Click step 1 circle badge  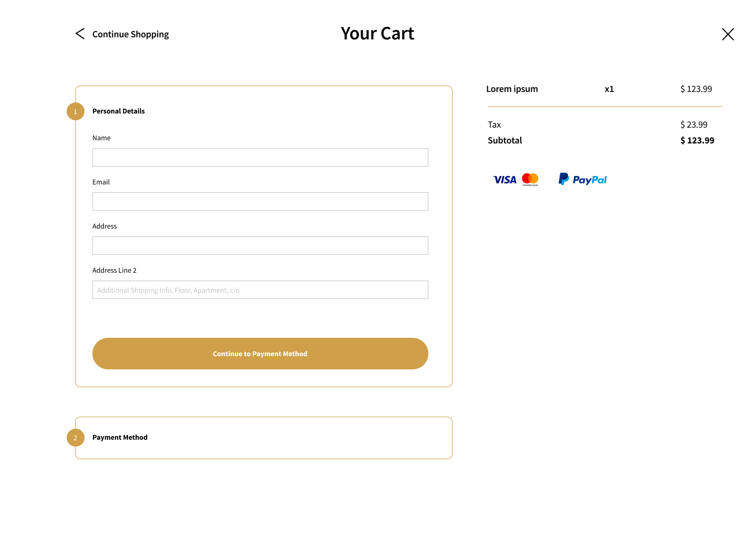[76, 111]
